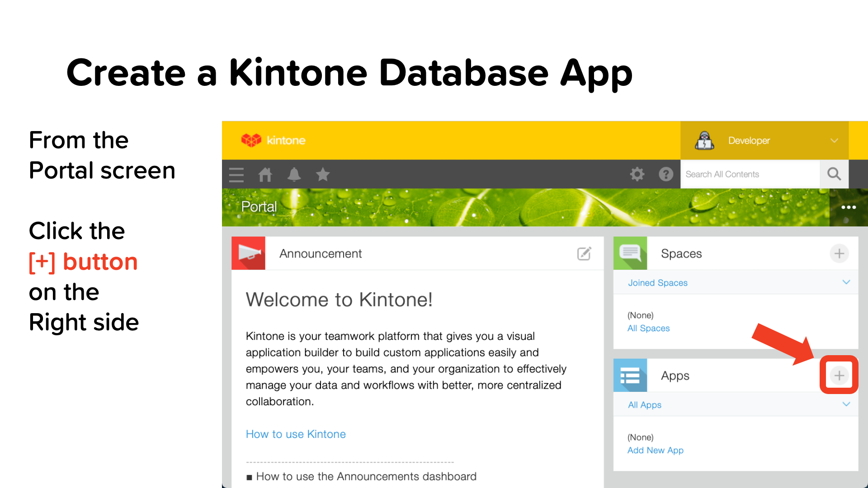The width and height of the screenshot is (868, 488).
Task: Click the search magnifier button
Action: 834,174
